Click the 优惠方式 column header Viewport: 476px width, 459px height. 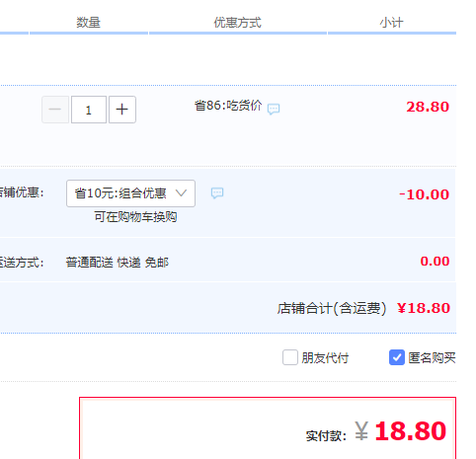coord(238,23)
